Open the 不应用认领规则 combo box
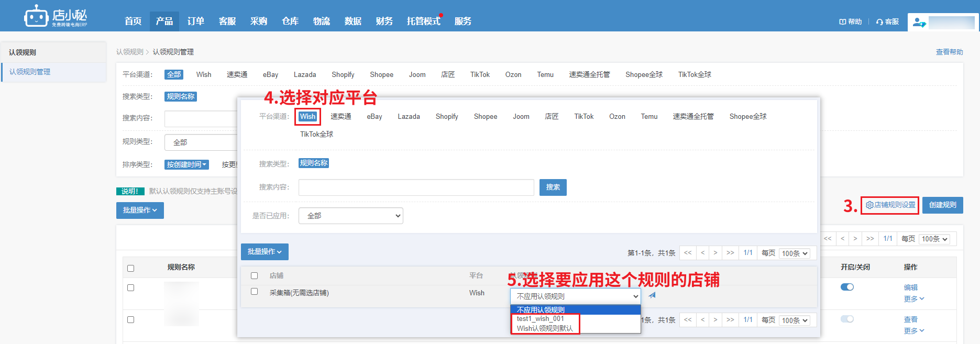The width and height of the screenshot is (980, 344). 576,296
